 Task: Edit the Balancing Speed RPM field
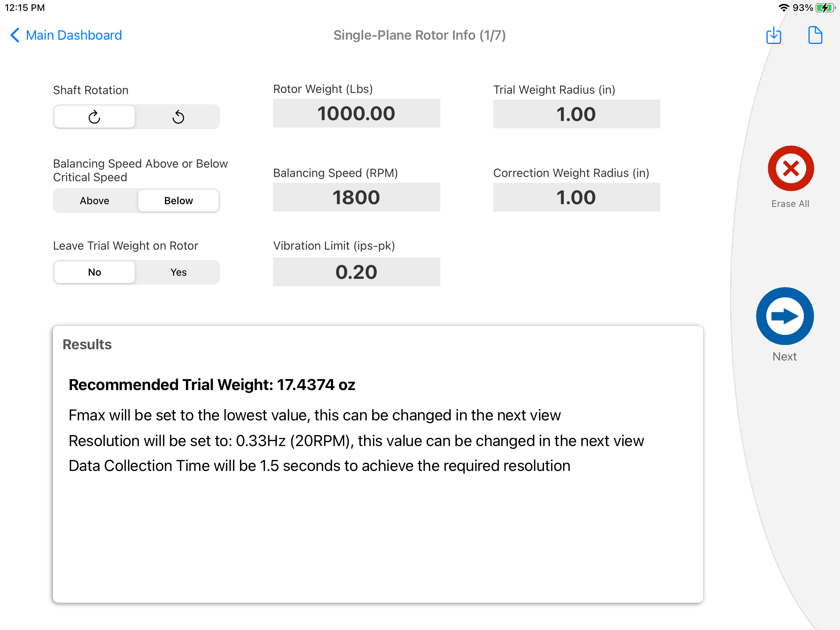pos(356,197)
